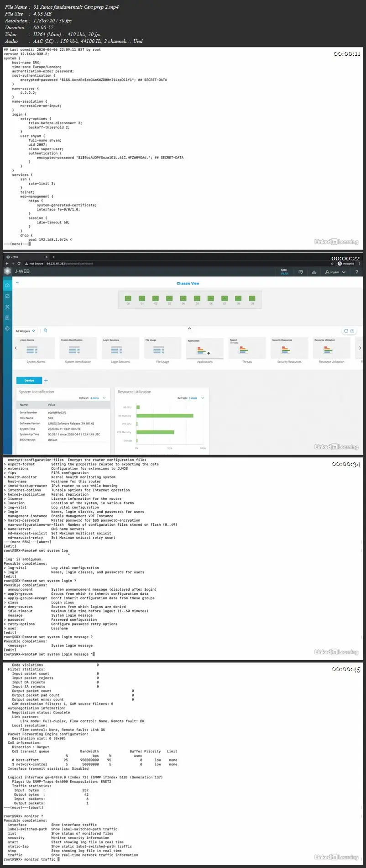Collapse the widget carousel with up chevron
The width and height of the screenshot is (366, 868).
(x=189, y=328)
